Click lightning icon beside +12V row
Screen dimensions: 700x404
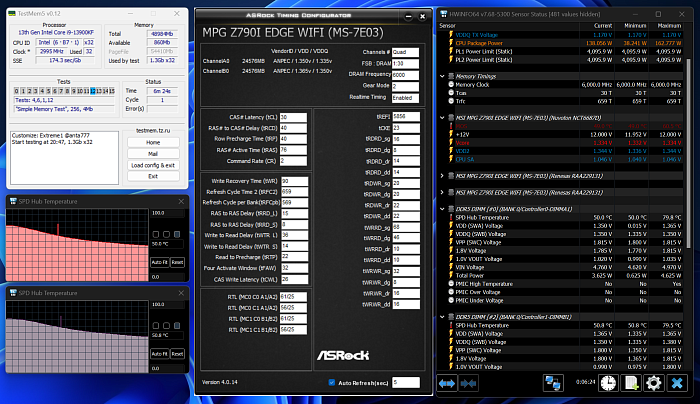tap(451, 134)
